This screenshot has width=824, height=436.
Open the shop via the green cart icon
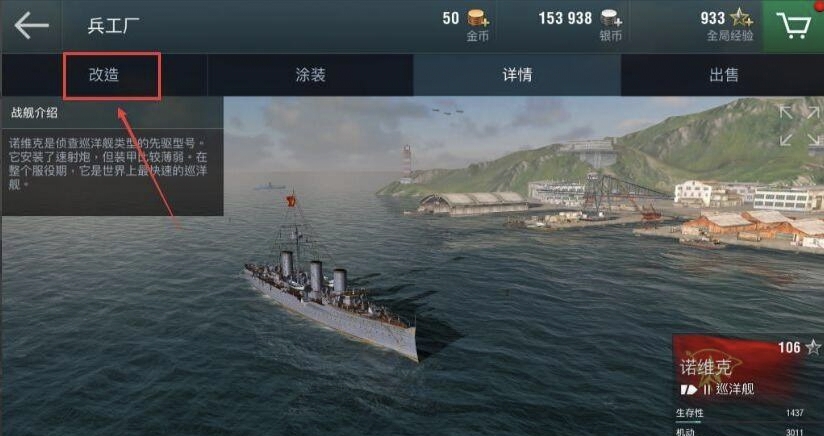pos(793,25)
